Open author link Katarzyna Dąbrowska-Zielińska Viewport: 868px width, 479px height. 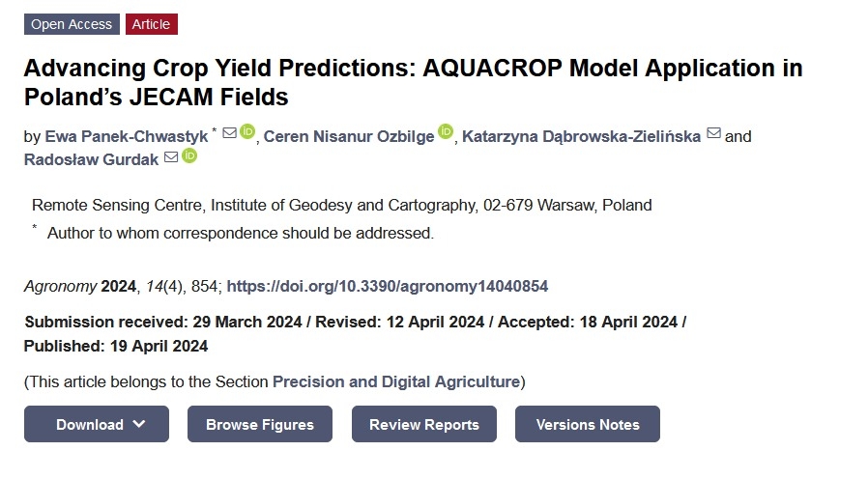click(x=581, y=136)
